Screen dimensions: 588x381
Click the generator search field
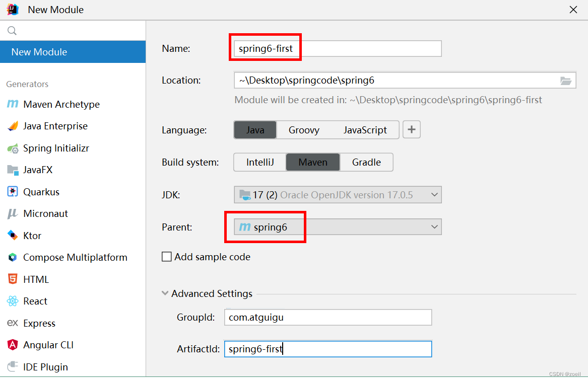pos(73,31)
